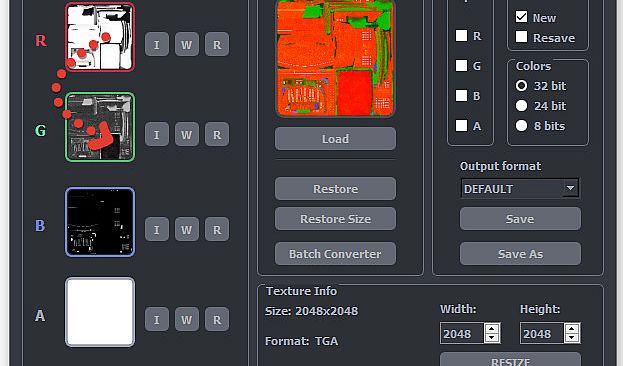Select the 32 bit color option
Image resolution: width=623 pixels, height=366 pixels.
tap(521, 85)
